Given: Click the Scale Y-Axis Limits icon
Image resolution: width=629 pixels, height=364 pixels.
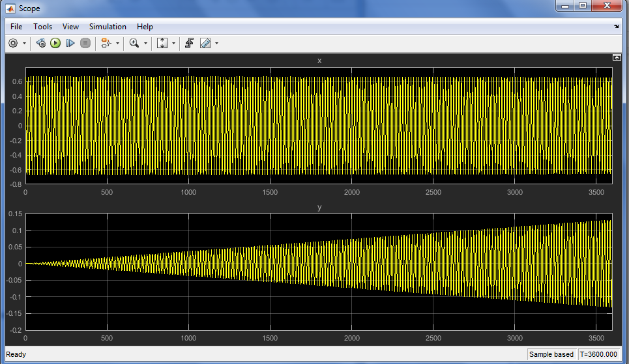Looking at the screenshot, I should pos(162,43).
